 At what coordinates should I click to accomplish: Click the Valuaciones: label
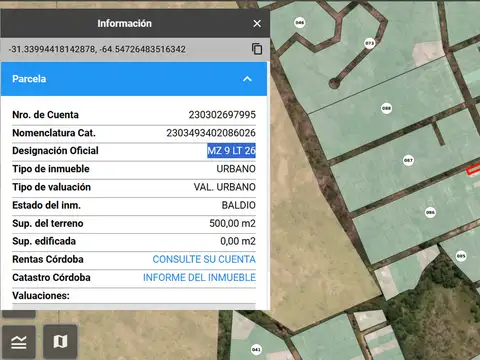pyautogui.click(x=41, y=296)
